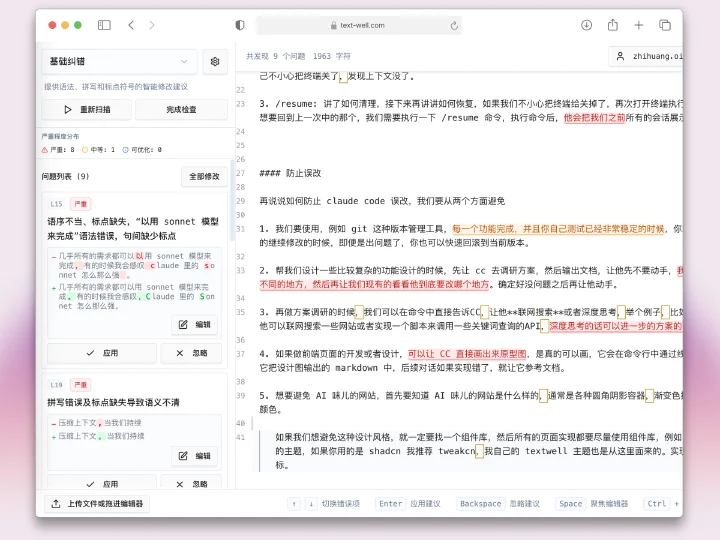Click 严重: 8 severity filter
Image resolution: width=720 pixels, height=540 pixels.
click(58, 150)
